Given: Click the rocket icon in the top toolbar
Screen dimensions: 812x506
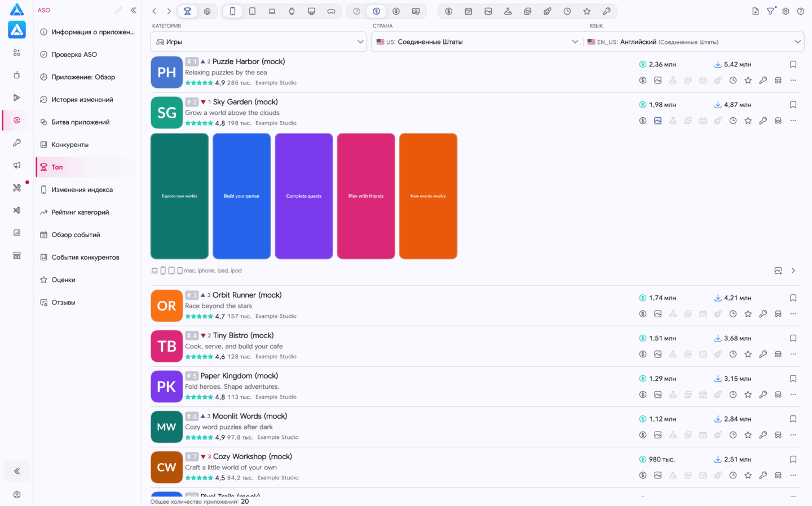Looking at the screenshot, I should point(548,11).
